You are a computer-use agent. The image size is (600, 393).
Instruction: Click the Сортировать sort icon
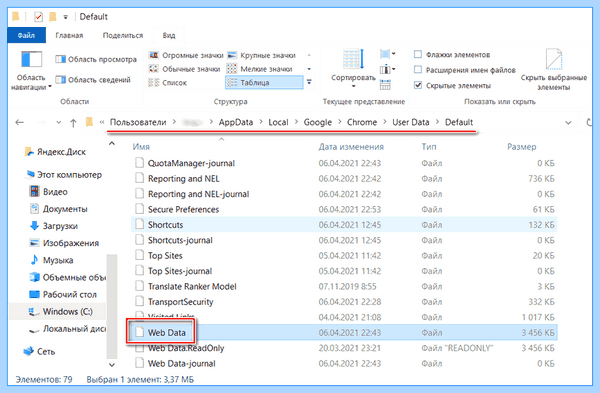(x=353, y=59)
